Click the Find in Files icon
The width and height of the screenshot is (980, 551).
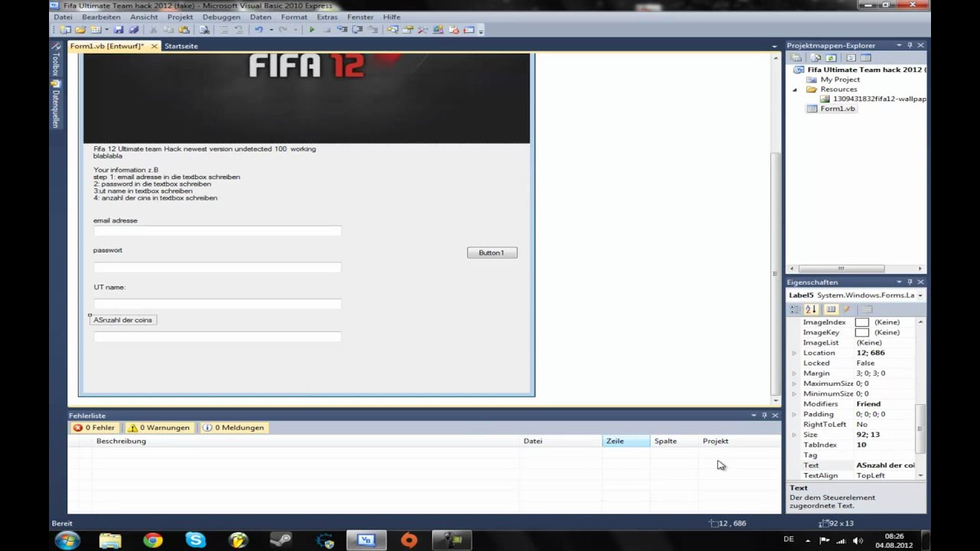pos(204,30)
